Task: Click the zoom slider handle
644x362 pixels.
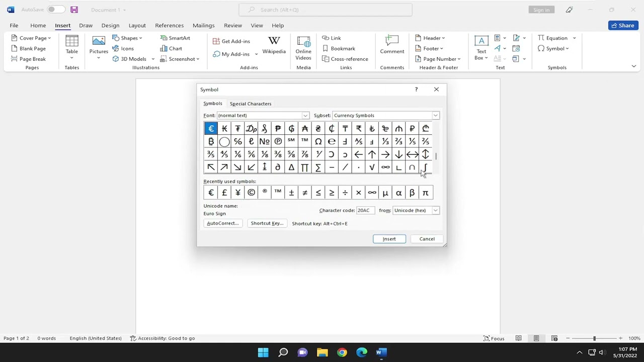Action: (594, 338)
